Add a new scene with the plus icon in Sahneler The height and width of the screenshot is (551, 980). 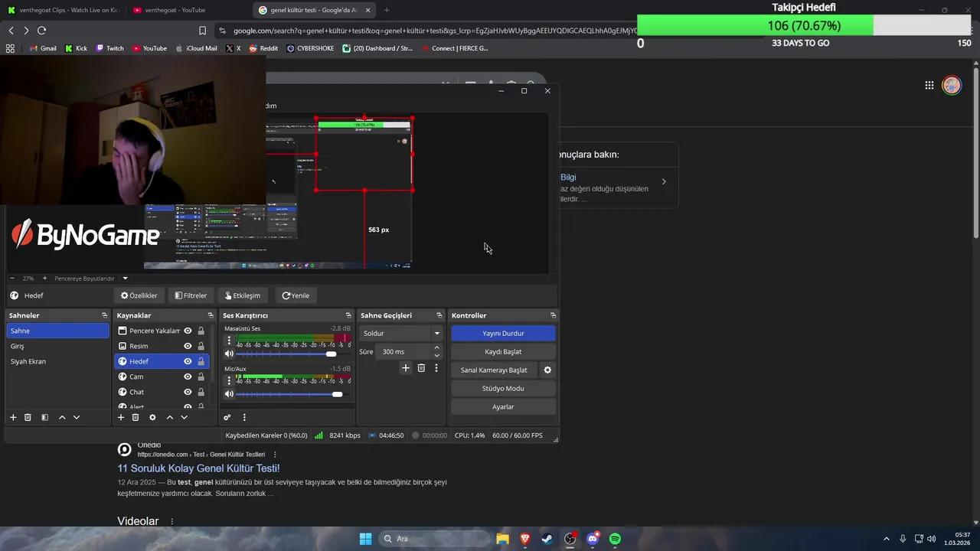(13, 417)
